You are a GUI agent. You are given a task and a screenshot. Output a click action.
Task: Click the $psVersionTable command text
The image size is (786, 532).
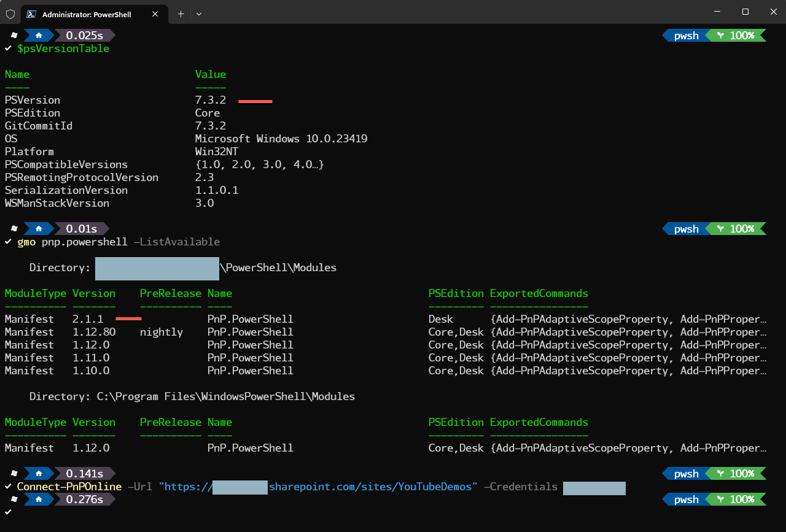point(64,48)
